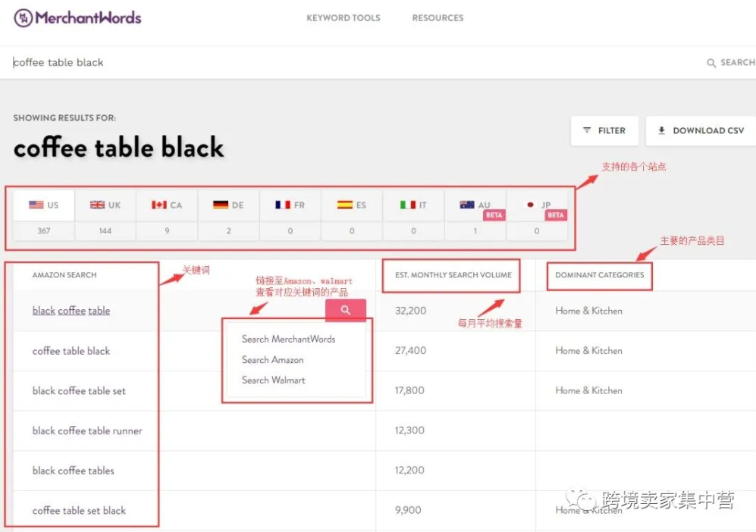
Task: Select the UK flag site icon
Action: (x=99, y=203)
